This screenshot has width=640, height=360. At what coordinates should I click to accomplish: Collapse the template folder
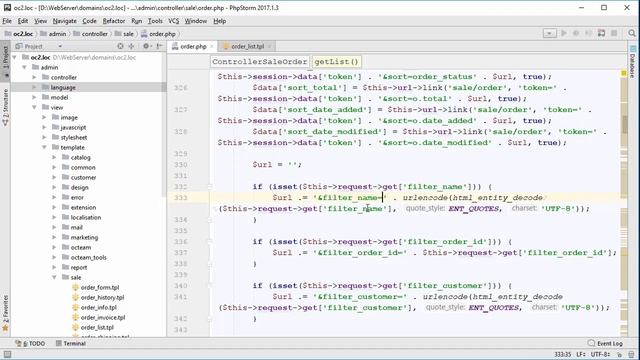[44, 147]
